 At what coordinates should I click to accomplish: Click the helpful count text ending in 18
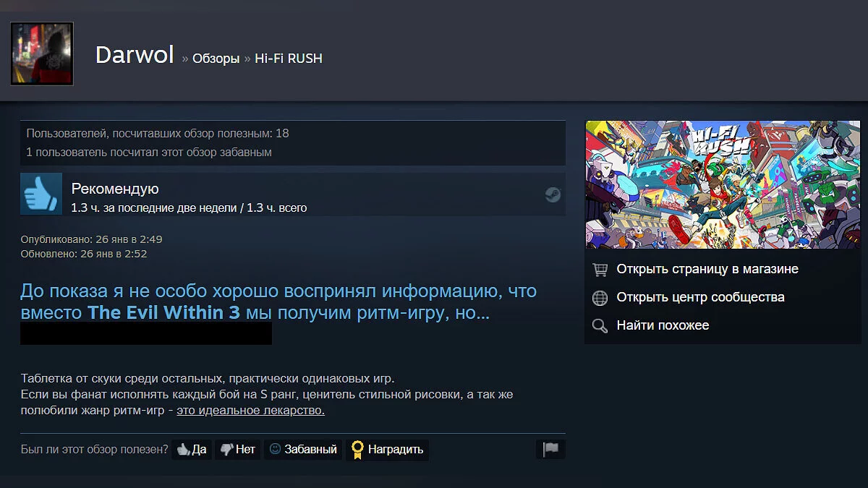[x=158, y=133]
